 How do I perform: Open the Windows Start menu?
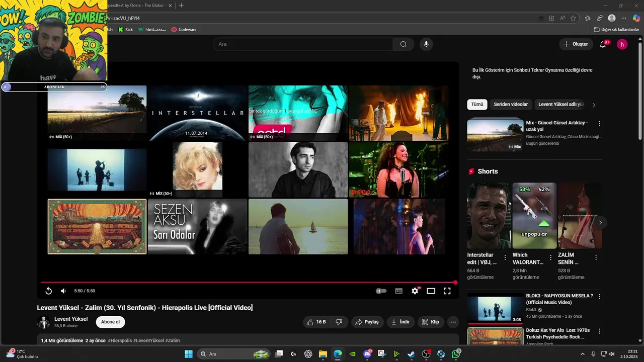[189, 354]
